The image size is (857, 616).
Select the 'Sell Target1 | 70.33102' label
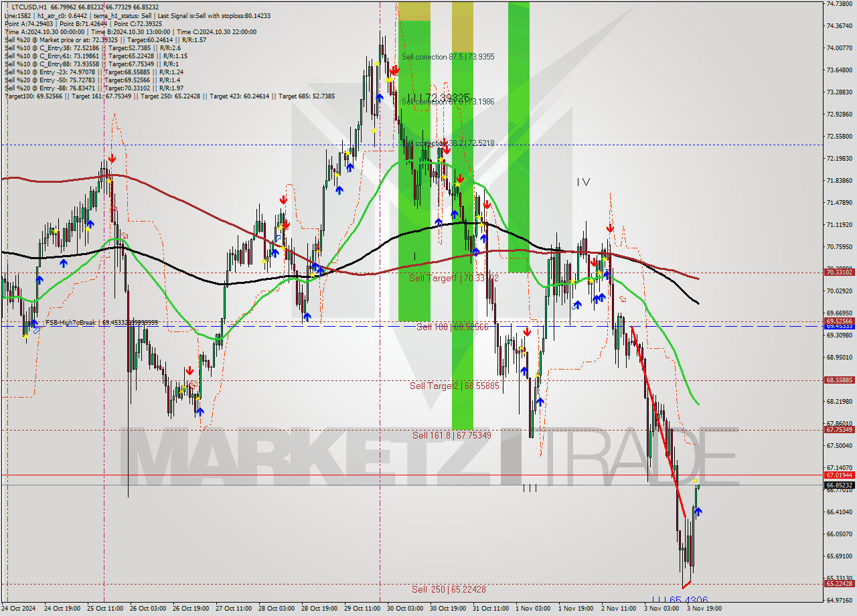[453, 277]
